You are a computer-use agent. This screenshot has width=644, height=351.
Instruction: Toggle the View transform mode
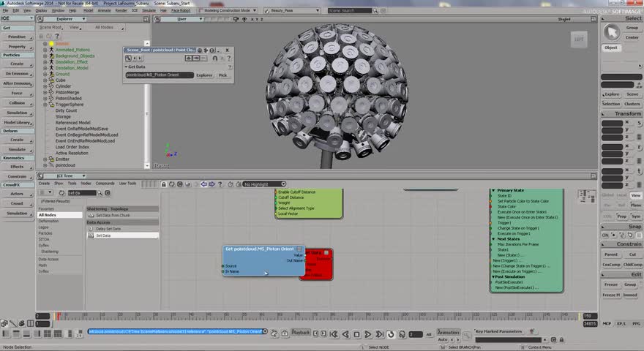coord(635,195)
